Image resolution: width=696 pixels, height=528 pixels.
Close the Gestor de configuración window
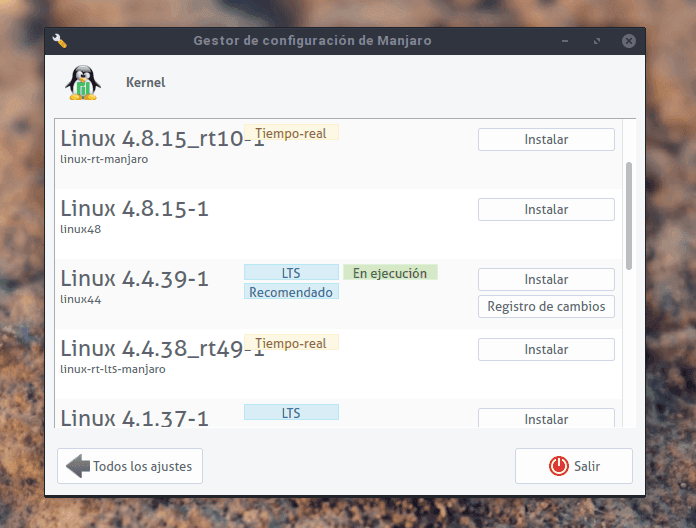pos(629,41)
